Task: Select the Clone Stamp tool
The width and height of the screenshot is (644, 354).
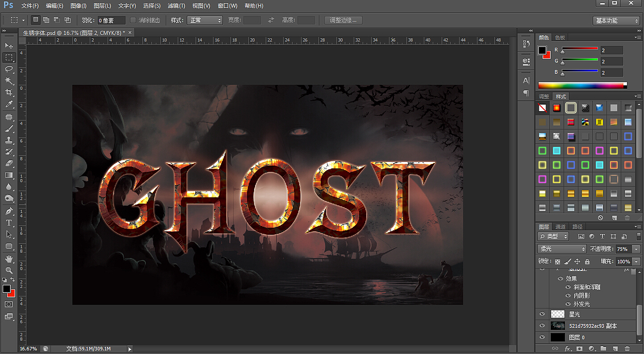Action: (9, 140)
